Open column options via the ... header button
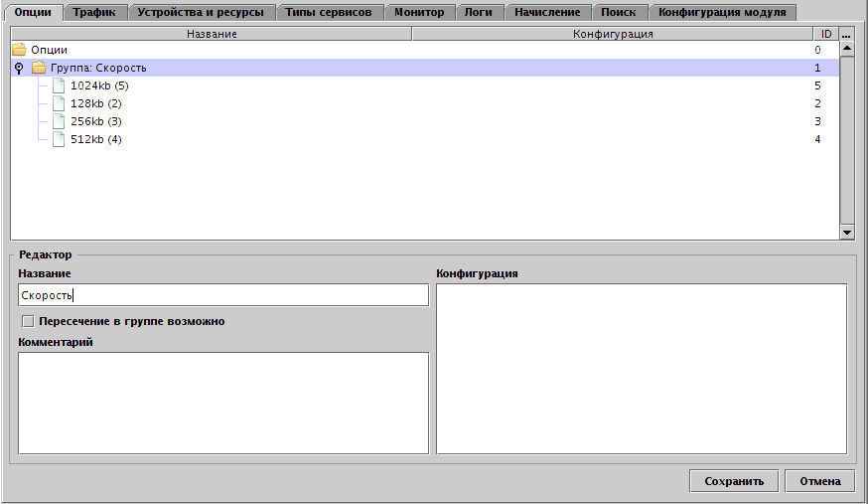The height and width of the screenshot is (504, 868). (846, 34)
